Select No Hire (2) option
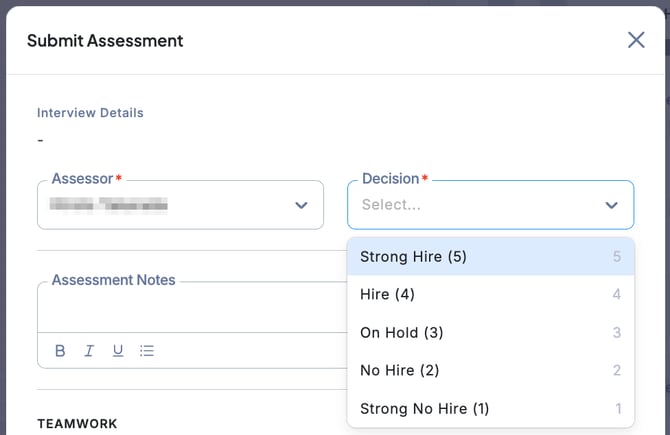 [x=399, y=370]
